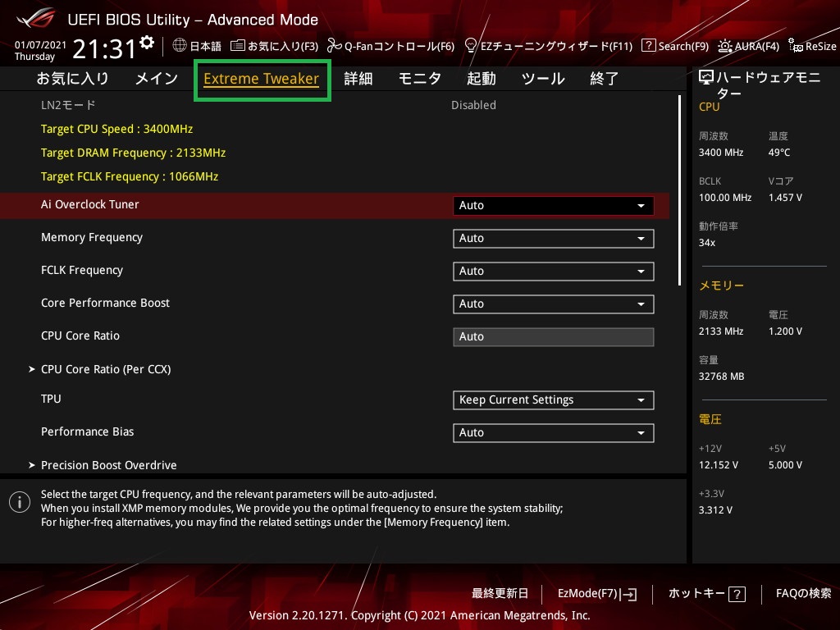840x630 pixels.
Task: Open Q-Fan control fan icon
Action: coord(335,46)
